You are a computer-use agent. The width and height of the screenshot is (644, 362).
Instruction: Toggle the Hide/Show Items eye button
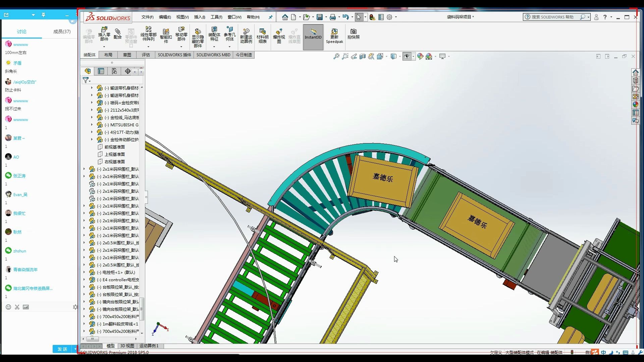coord(407,56)
